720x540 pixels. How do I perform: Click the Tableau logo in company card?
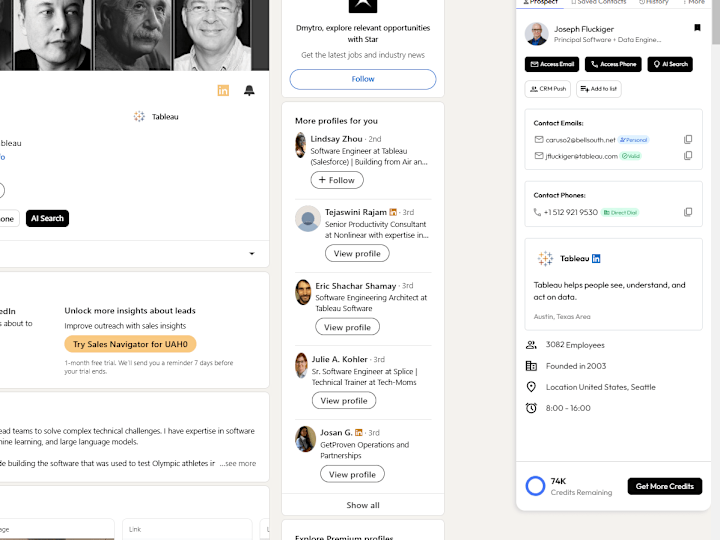pyautogui.click(x=546, y=259)
